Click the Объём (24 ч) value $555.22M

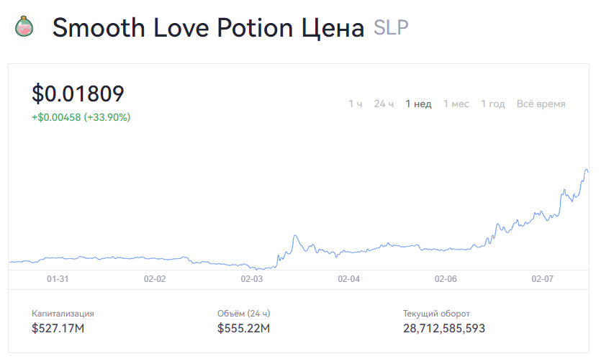coord(243,329)
